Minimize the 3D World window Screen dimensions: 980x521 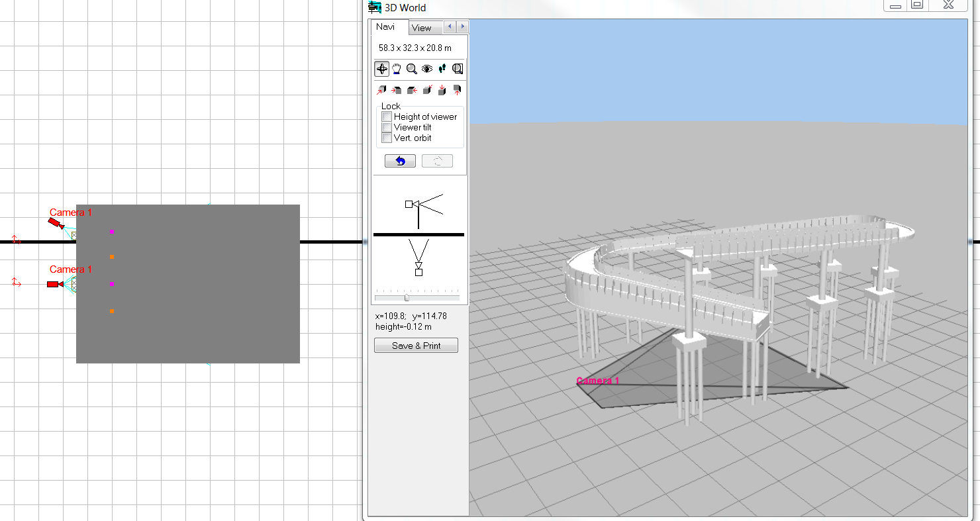[895, 5]
